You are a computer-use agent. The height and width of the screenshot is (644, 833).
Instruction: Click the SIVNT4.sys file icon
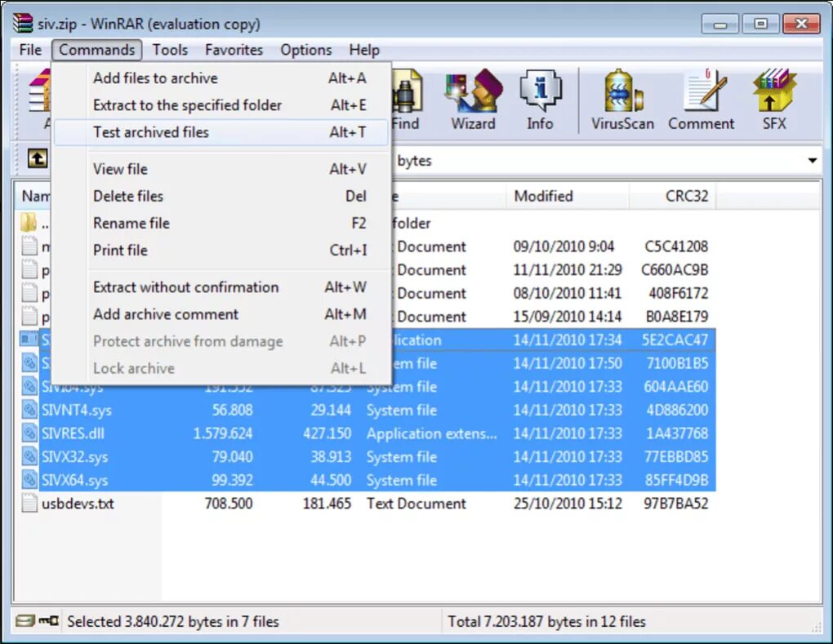point(29,410)
